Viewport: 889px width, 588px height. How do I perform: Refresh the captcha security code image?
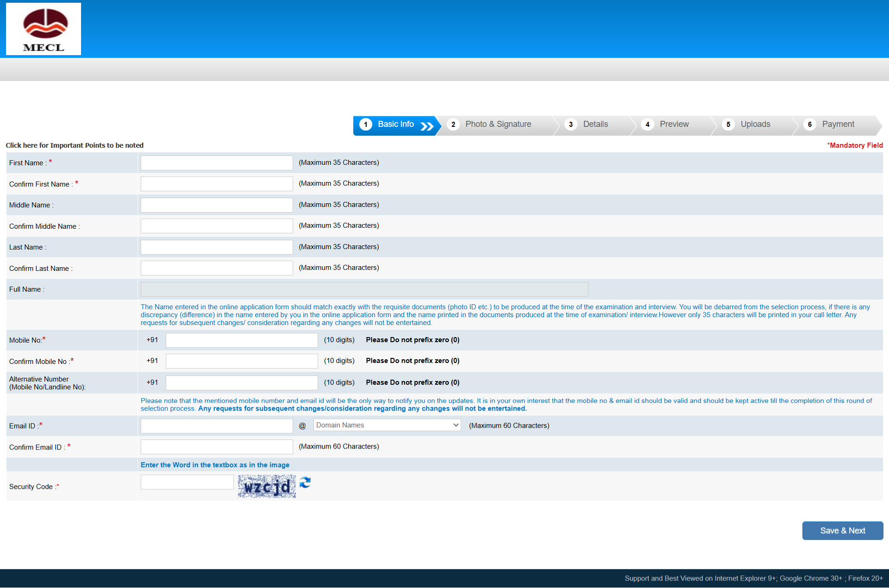pos(305,483)
